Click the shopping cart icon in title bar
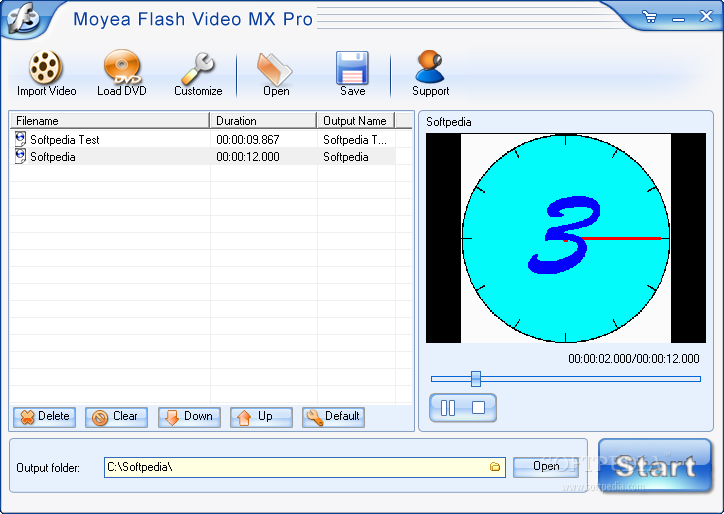Viewport: 724px width, 514px height. (x=650, y=17)
